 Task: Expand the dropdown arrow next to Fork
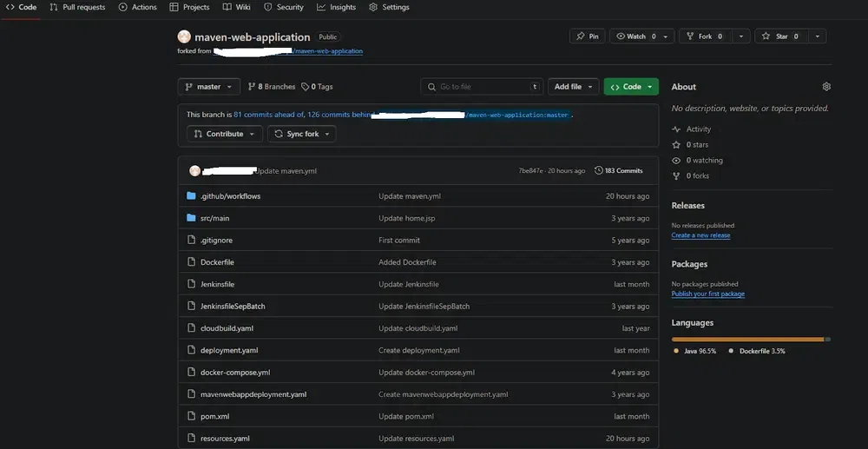[740, 36]
